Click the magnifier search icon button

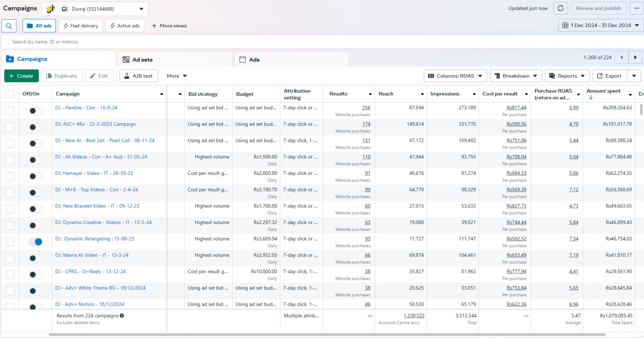9,26
